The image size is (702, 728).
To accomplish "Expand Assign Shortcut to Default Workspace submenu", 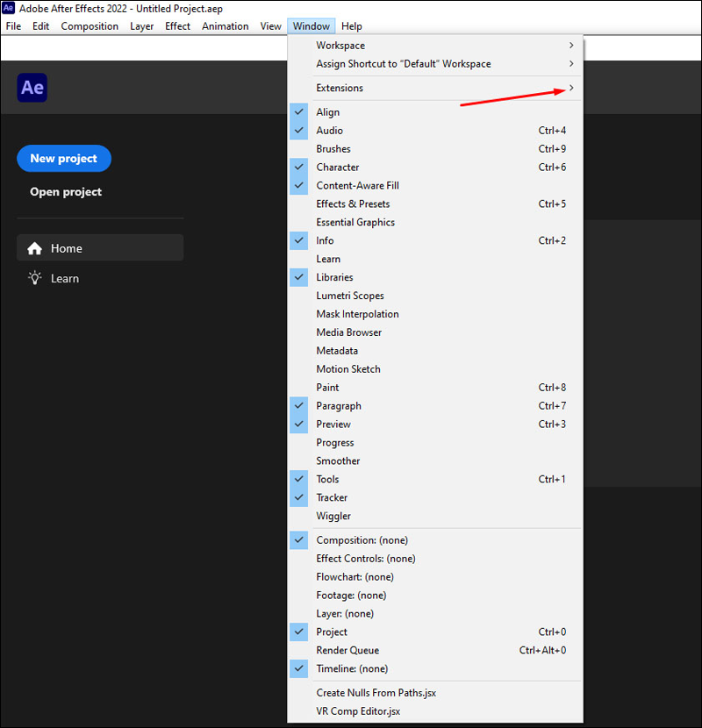I will [x=435, y=64].
